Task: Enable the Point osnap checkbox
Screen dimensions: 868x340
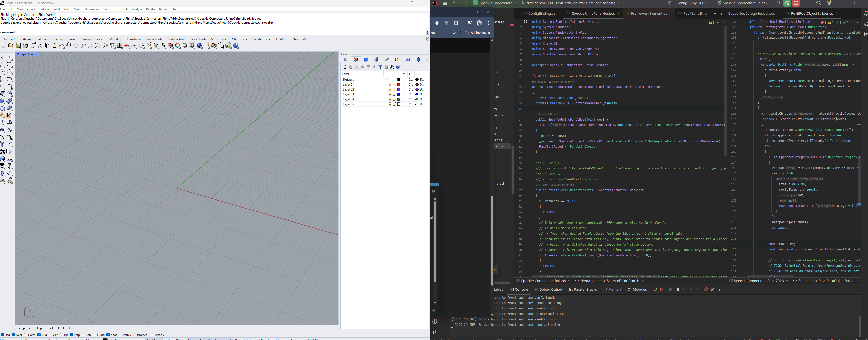Action: 26,335
